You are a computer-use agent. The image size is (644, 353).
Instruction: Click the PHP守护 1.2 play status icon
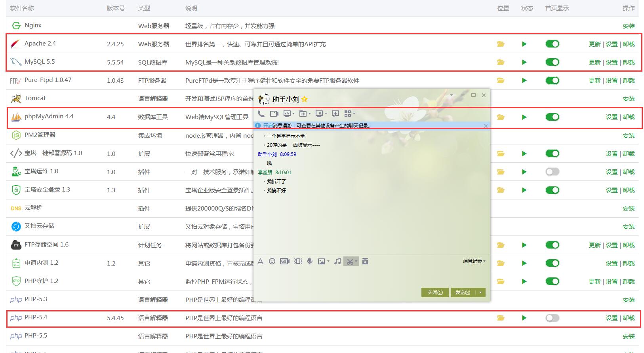pos(524,281)
